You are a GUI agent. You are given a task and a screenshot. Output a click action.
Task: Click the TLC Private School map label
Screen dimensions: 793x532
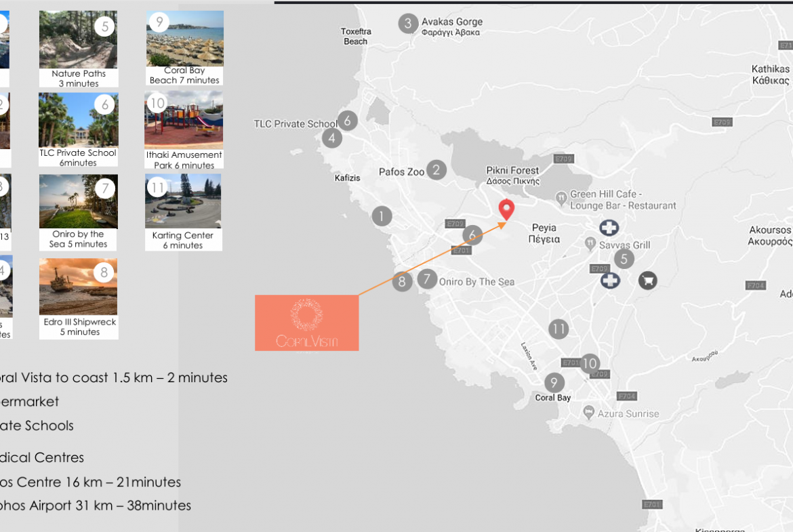[296, 124]
